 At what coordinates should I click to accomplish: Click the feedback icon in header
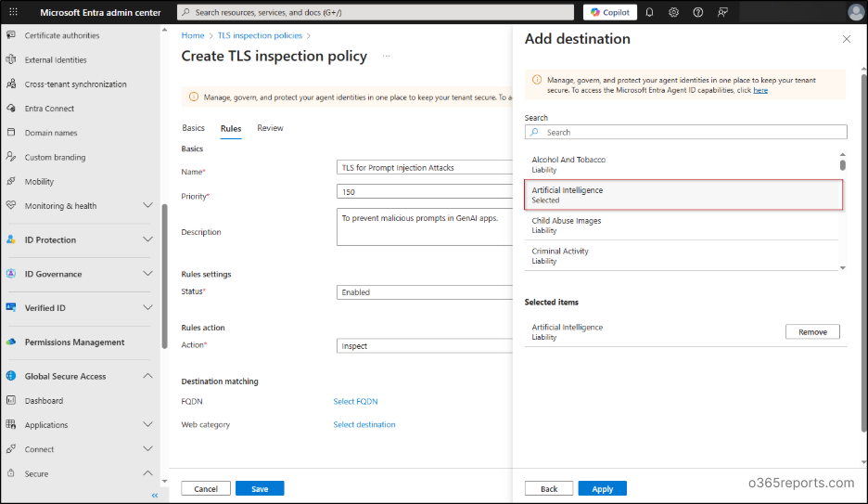pos(722,12)
